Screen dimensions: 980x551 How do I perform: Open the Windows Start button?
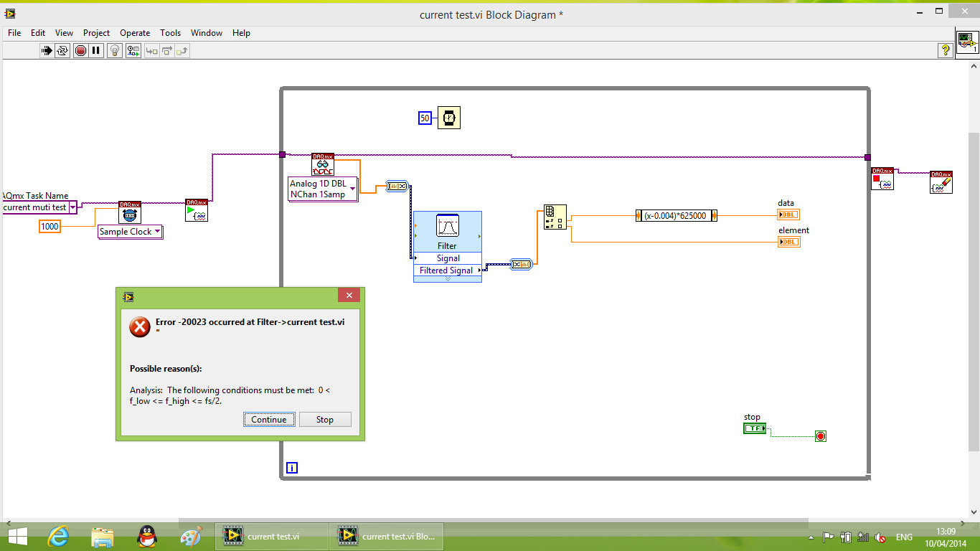17,536
